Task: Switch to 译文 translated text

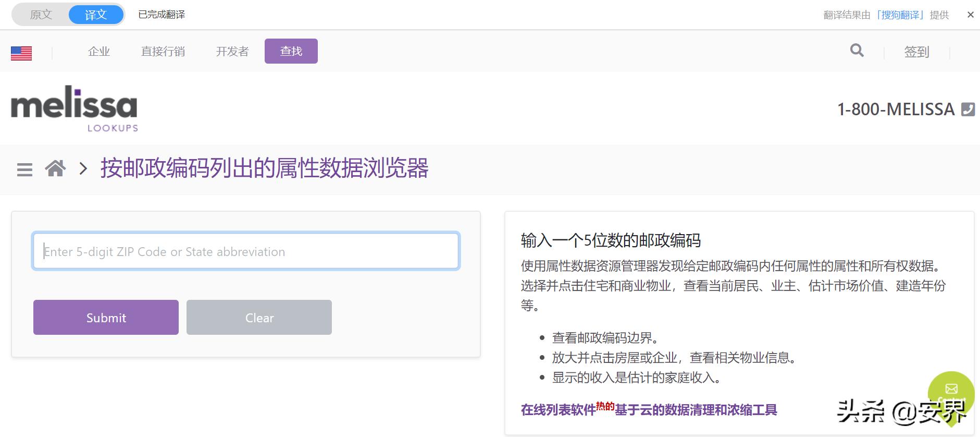Action: (x=96, y=15)
